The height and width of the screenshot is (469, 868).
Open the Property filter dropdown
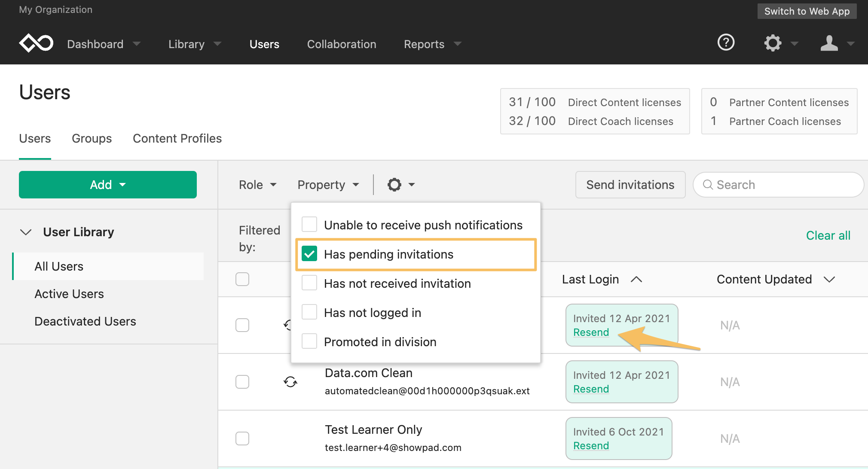(328, 185)
